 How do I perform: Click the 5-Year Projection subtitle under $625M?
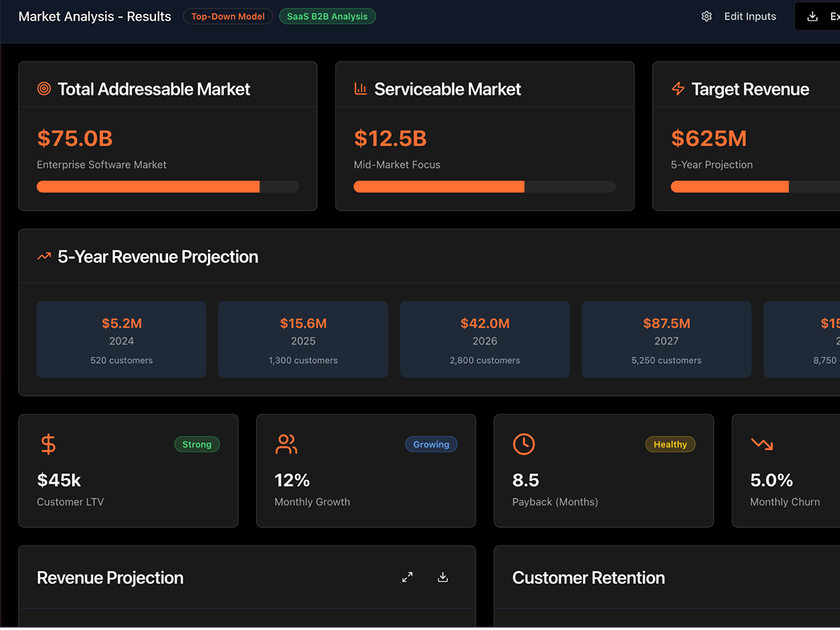712,165
